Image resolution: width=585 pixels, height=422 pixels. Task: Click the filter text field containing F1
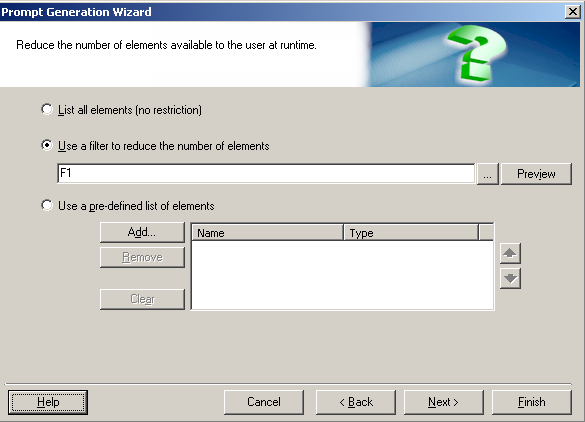point(266,174)
